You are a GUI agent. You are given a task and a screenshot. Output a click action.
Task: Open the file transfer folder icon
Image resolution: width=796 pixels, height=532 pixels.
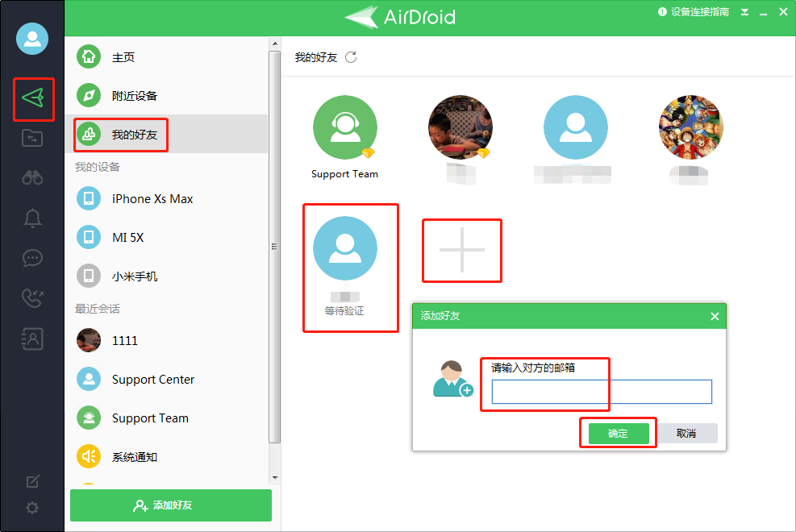click(x=32, y=138)
